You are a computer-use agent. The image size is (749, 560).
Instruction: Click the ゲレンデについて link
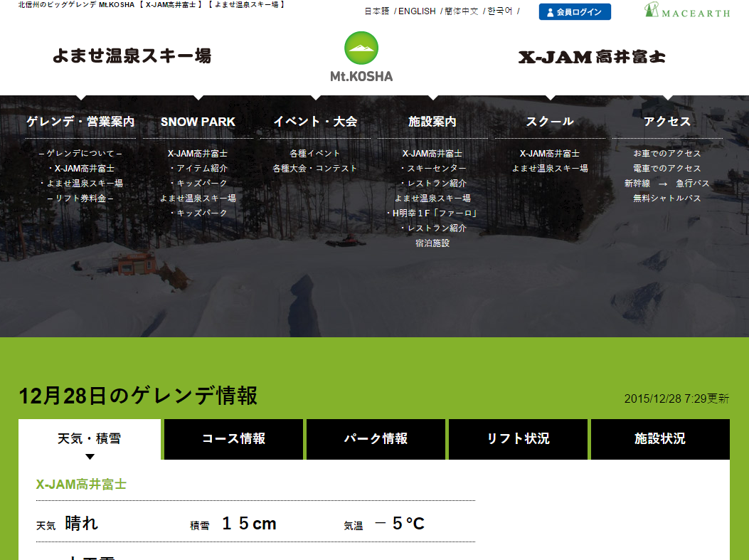click(80, 154)
